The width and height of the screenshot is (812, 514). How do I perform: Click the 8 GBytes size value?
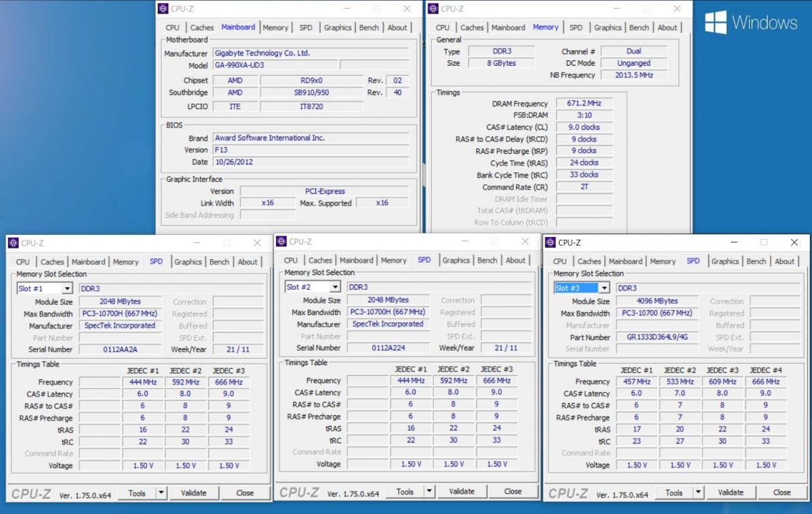(x=501, y=63)
